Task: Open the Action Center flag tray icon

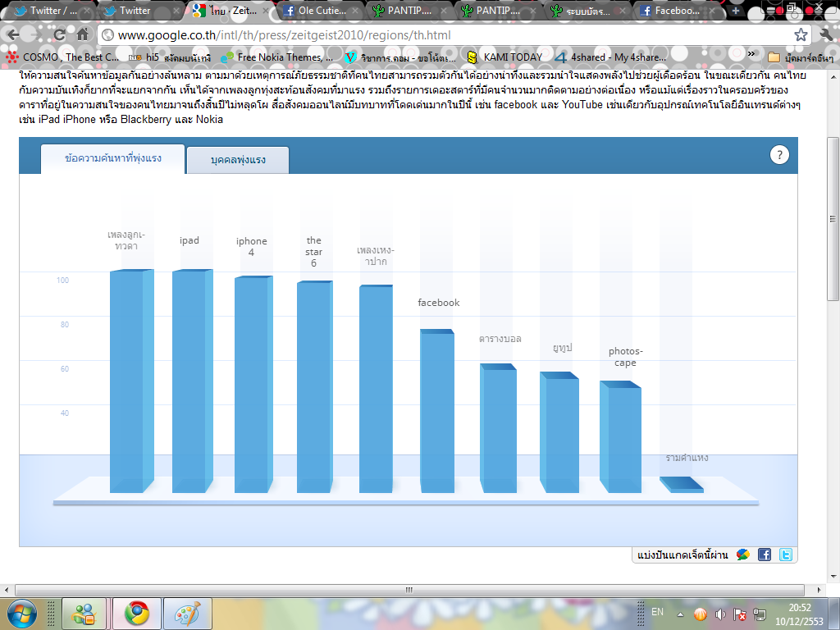Action: click(740, 614)
